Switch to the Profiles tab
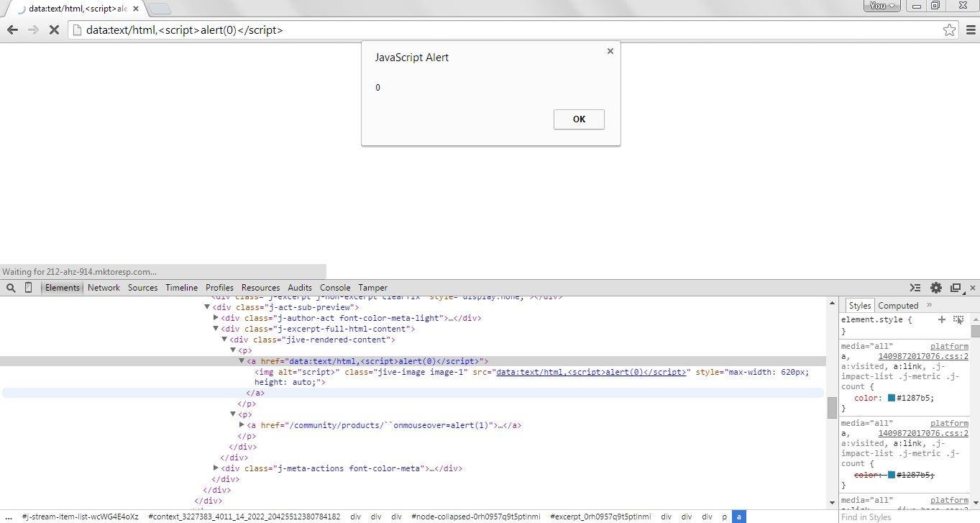This screenshot has height=523, width=980. point(219,288)
